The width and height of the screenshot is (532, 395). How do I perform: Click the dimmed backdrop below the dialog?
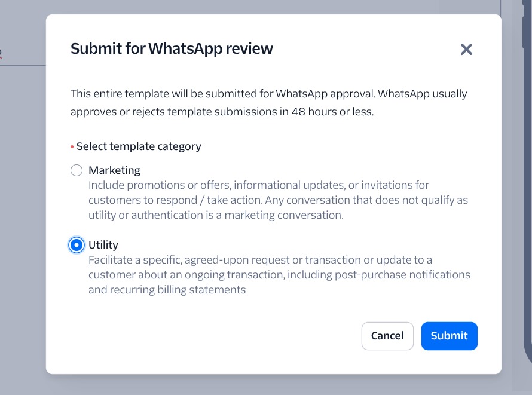(x=269, y=385)
